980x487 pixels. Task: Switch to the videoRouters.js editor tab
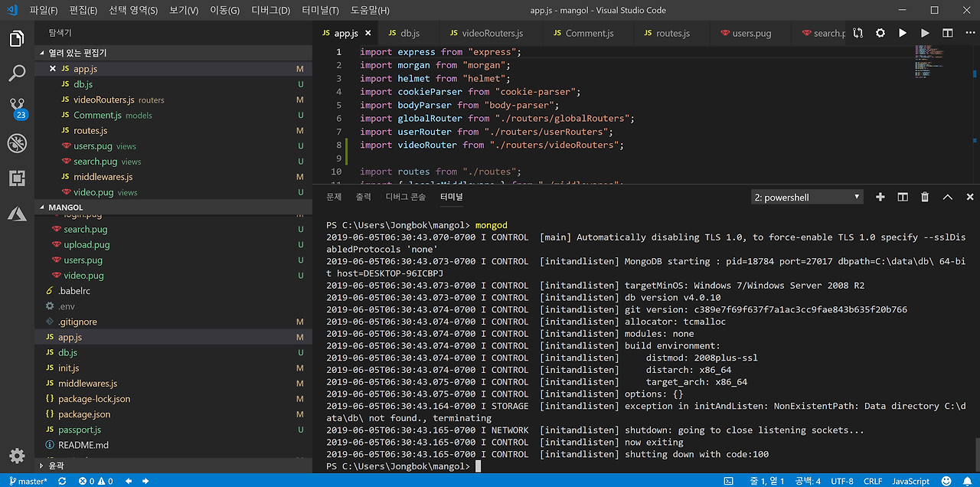coord(492,33)
